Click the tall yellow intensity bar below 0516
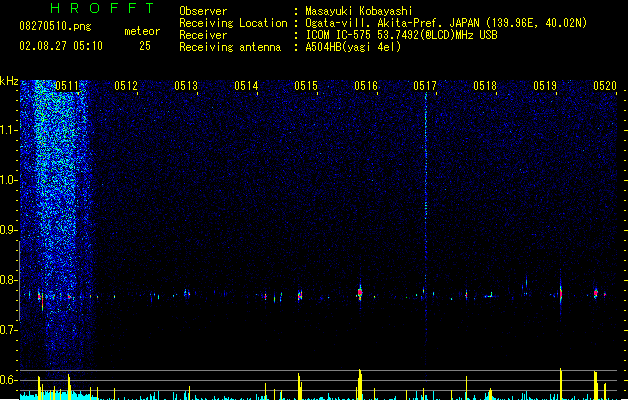The height and width of the screenshot is (400, 629). [360, 384]
